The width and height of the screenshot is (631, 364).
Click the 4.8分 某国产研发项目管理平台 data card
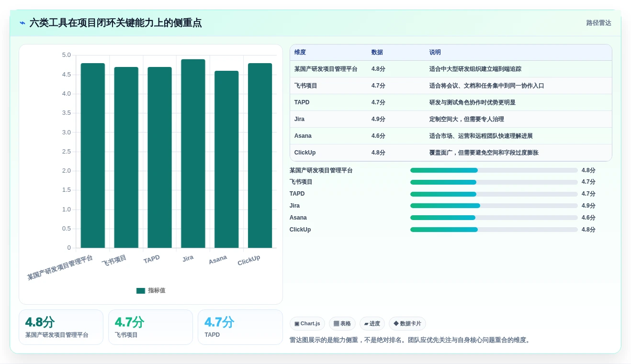click(x=61, y=327)
